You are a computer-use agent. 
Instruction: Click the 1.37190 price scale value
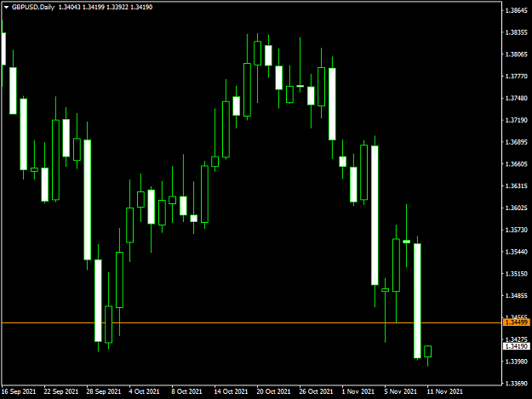pyautogui.click(x=517, y=120)
